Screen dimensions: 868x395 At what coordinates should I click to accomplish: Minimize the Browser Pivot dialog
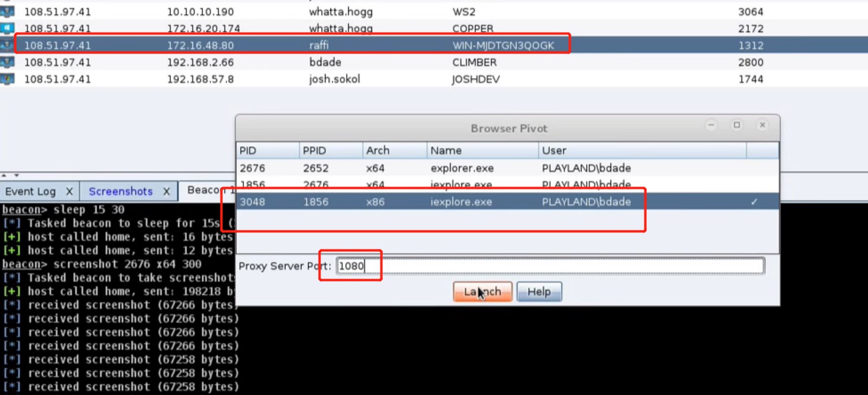[711, 125]
